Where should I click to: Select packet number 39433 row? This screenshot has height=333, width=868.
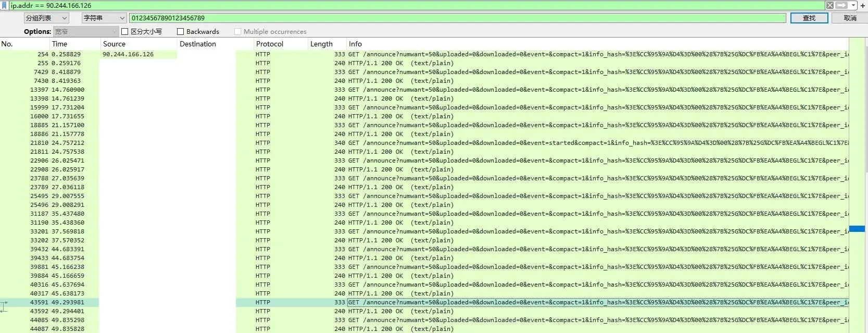424,258
